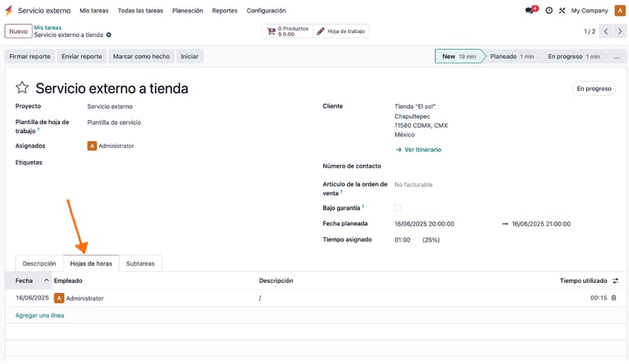
Task: Click the gear icon next to breadcrumb title
Action: point(108,35)
